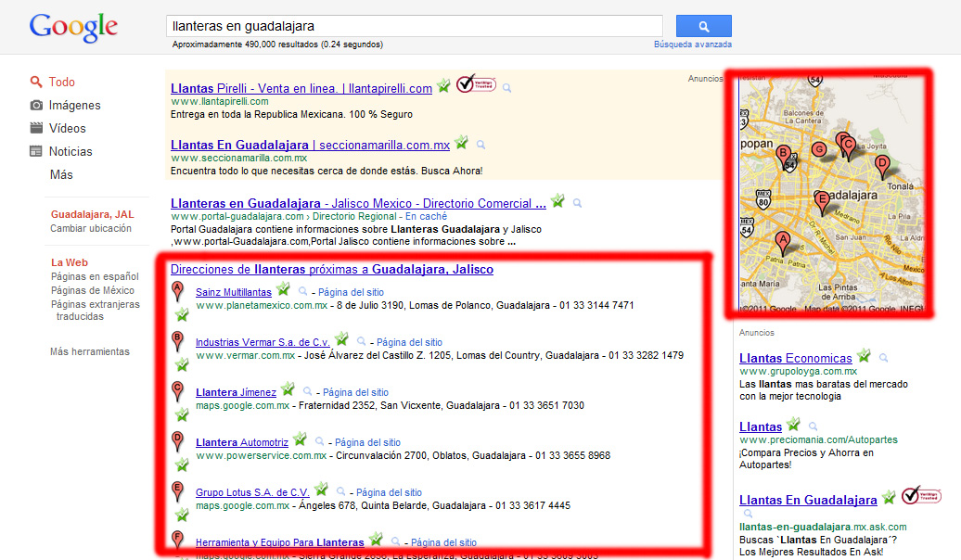Click map marker B beside Industrias Vermar
This screenshot has width=961, height=560.
[177, 341]
